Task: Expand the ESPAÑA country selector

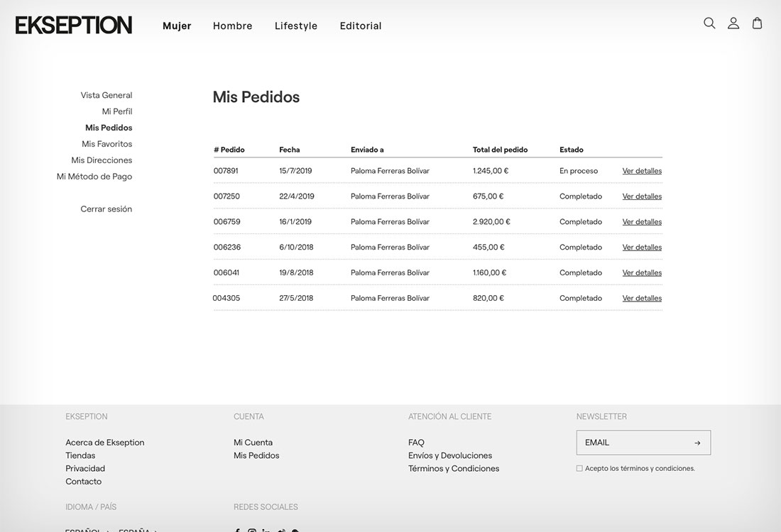Action: (138, 530)
